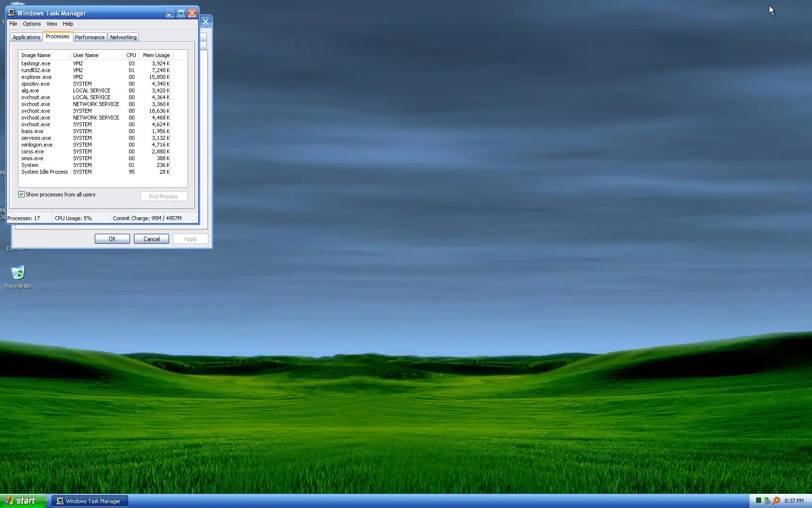Open the File menu
Viewport: 812px width, 508px height.
coord(13,24)
